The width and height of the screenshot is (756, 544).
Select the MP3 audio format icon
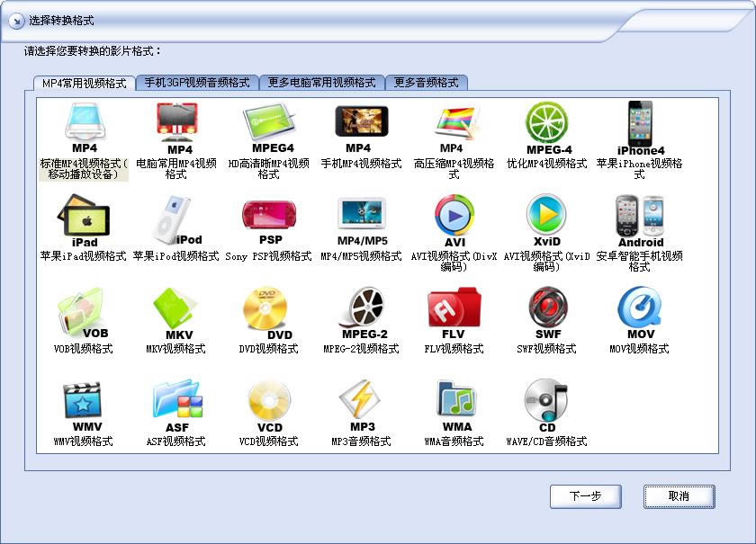point(361,406)
